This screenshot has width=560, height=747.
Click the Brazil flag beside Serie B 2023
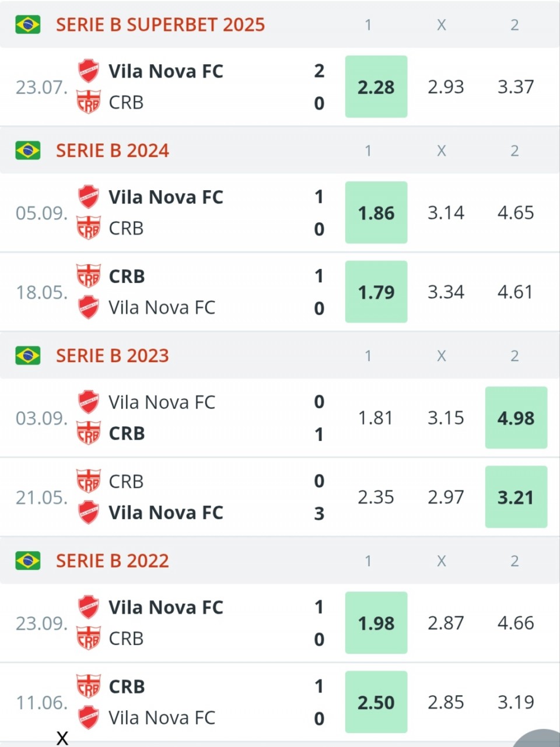[28, 356]
